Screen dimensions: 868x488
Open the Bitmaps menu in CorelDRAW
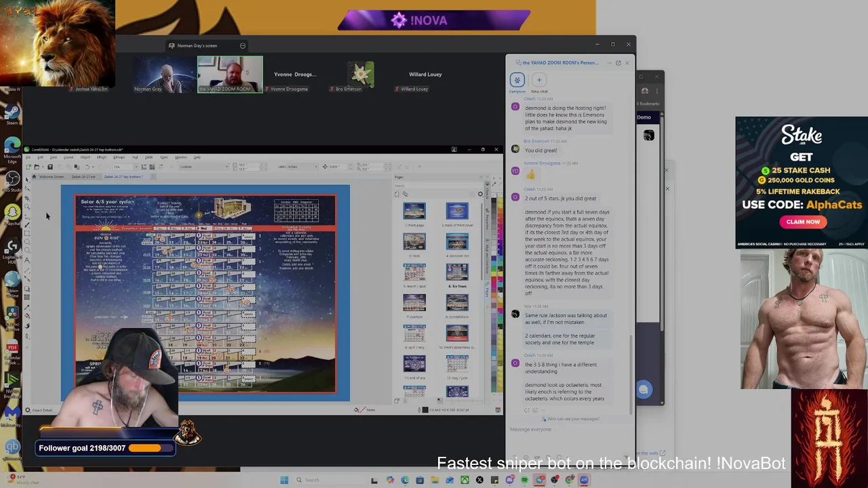pos(119,157)
